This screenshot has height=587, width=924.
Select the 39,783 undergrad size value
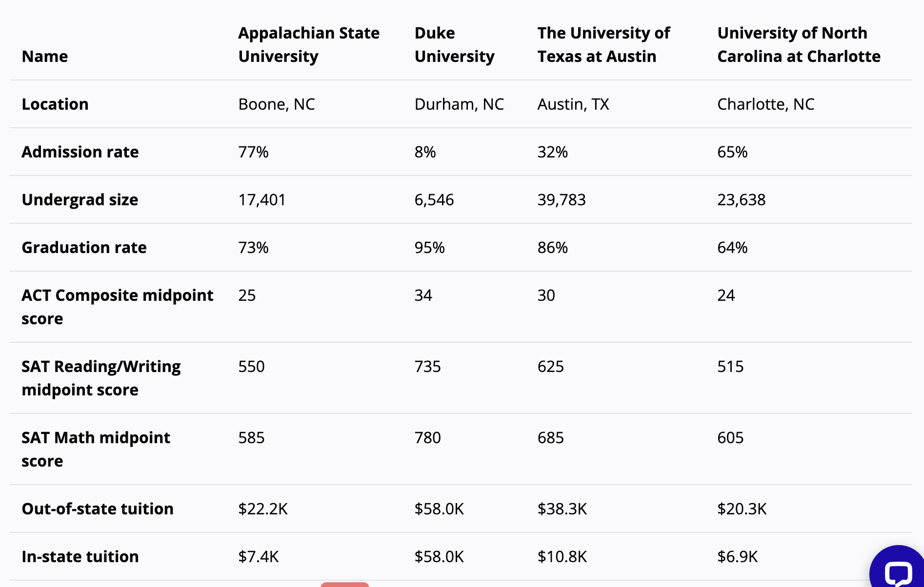click(561, 199)
